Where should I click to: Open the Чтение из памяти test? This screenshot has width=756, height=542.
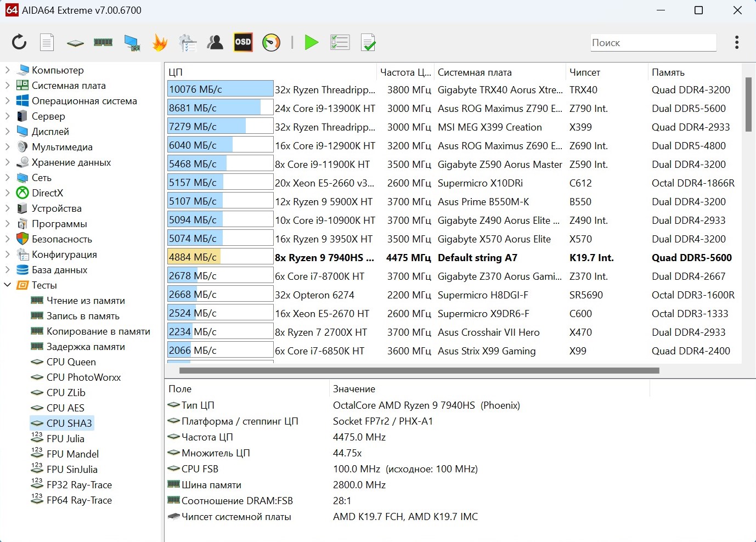point(86,301)
